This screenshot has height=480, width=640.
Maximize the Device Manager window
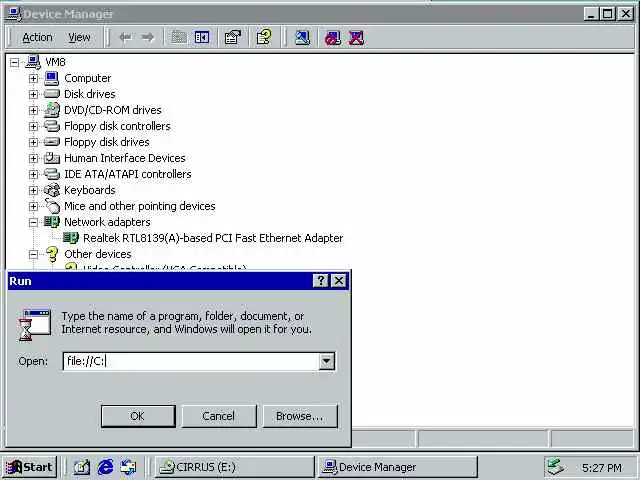click(x=607, y=14)
